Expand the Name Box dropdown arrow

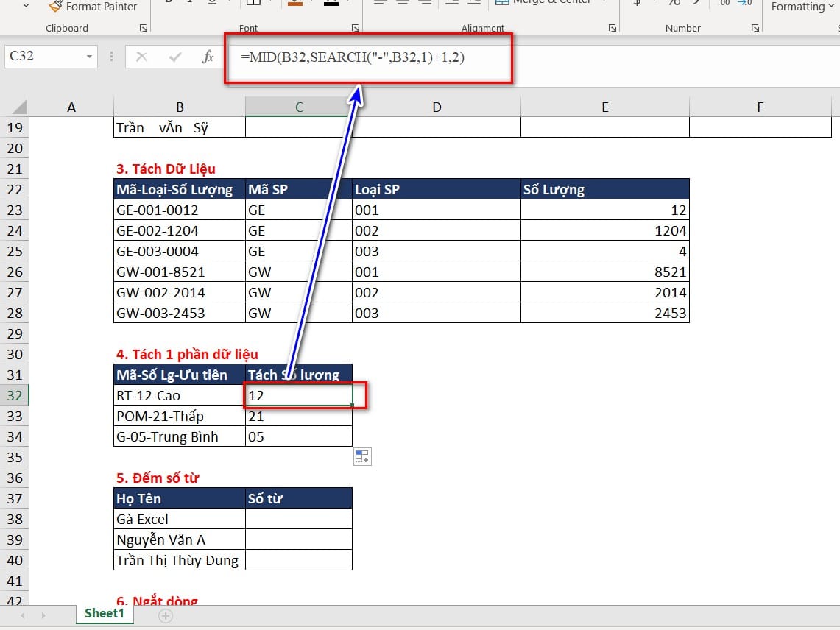coord(90,56)
